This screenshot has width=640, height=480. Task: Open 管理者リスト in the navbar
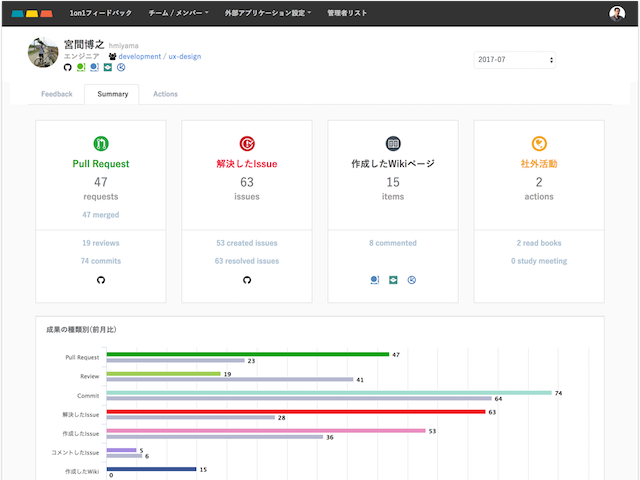click(x=347, y=13)
